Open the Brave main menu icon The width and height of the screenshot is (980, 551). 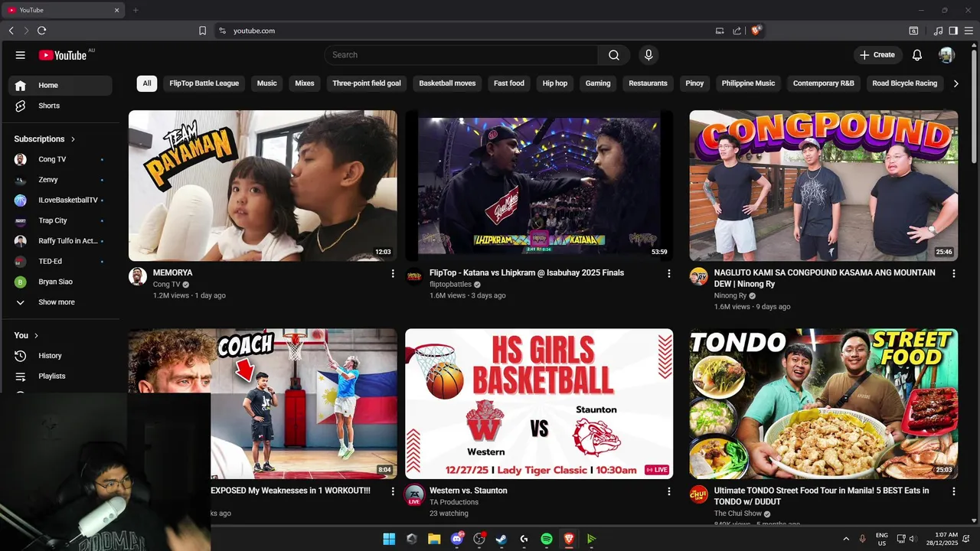[969, 31]
